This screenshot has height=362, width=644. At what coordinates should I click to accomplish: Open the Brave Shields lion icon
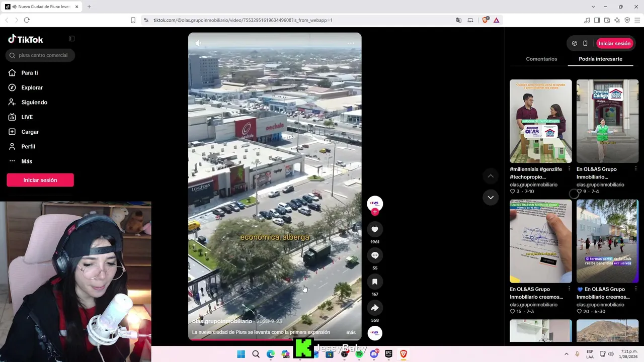tap(485, 20)
